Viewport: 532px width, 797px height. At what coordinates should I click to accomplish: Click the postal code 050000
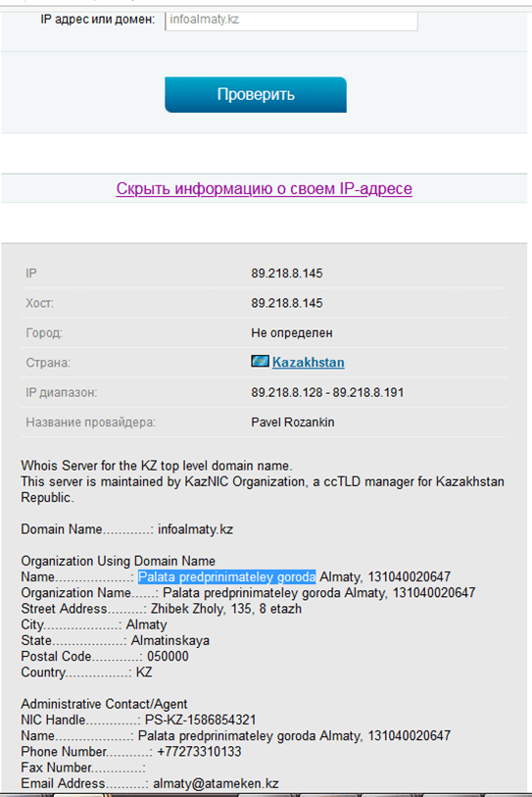pos(168,656)
